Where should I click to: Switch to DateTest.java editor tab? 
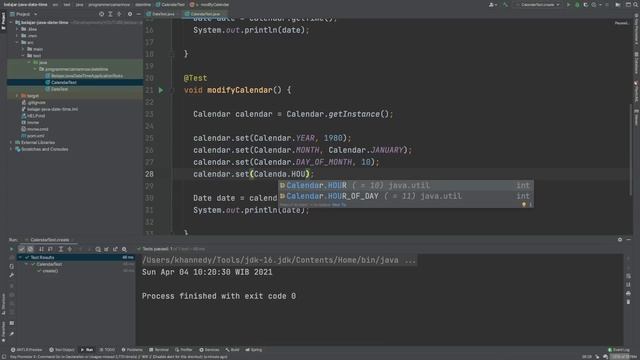coord(161,14)
